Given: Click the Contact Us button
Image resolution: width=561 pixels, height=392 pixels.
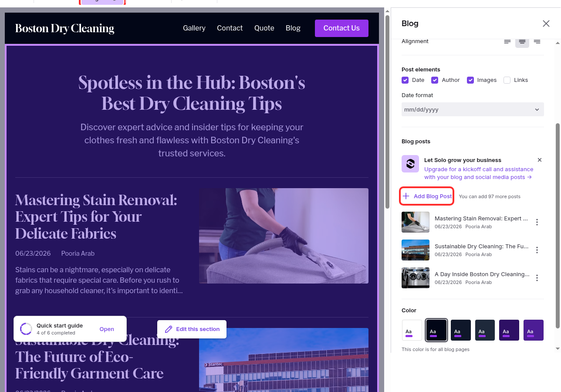Looking at the screenshot, I should (x=341, y=28).
